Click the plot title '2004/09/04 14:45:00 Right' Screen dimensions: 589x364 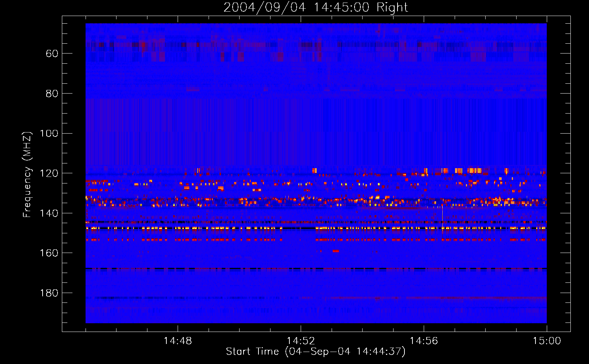point(316,7)
